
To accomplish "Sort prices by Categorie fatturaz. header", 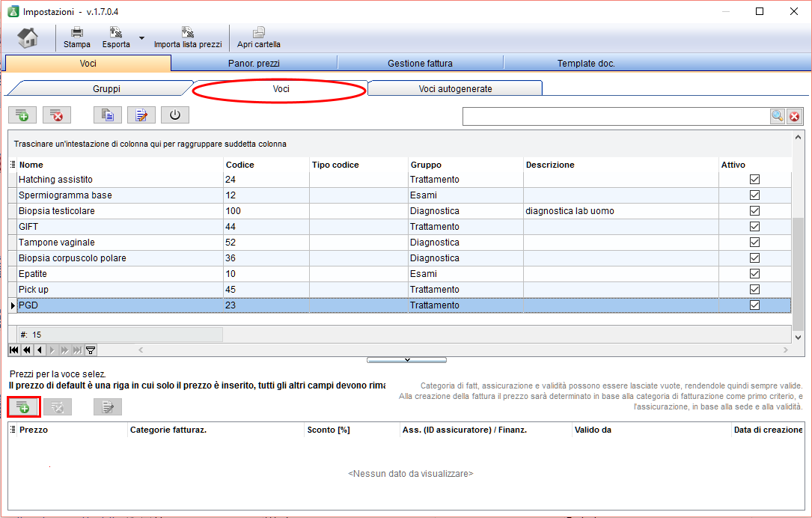I will point(216,430).
